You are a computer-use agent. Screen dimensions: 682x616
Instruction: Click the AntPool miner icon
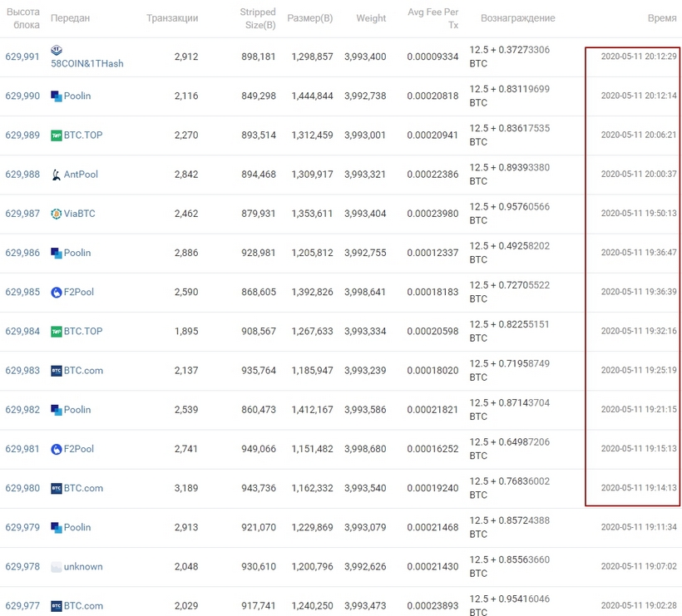[57, 175]
